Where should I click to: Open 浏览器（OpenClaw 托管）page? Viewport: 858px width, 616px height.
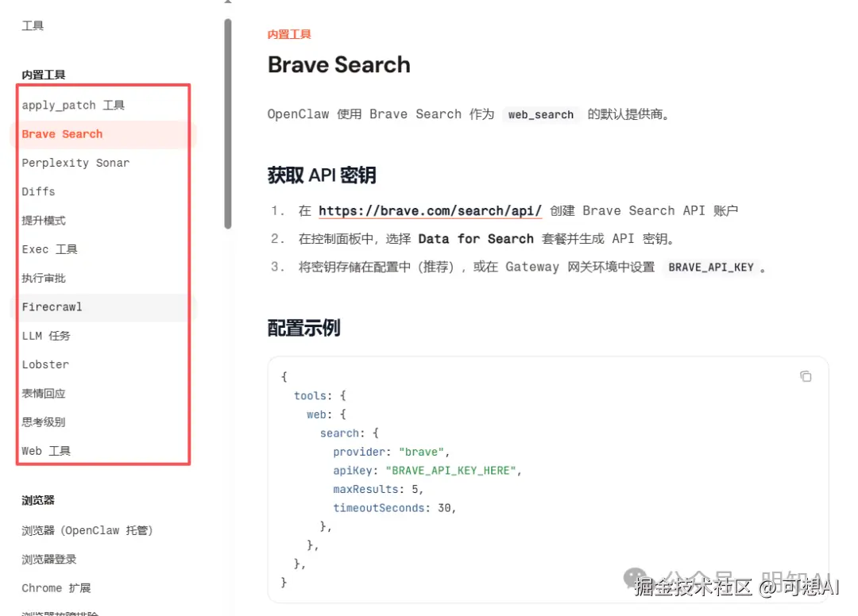[87, 530]
